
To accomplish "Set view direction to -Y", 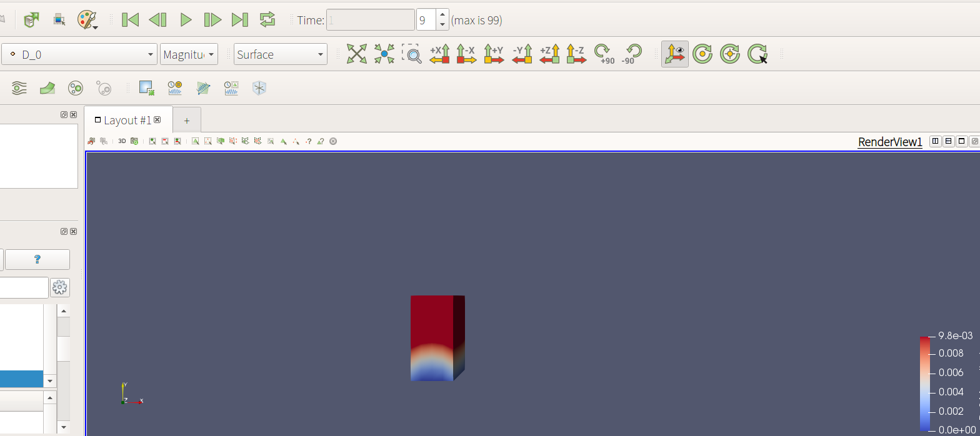I will pos(522,54).
